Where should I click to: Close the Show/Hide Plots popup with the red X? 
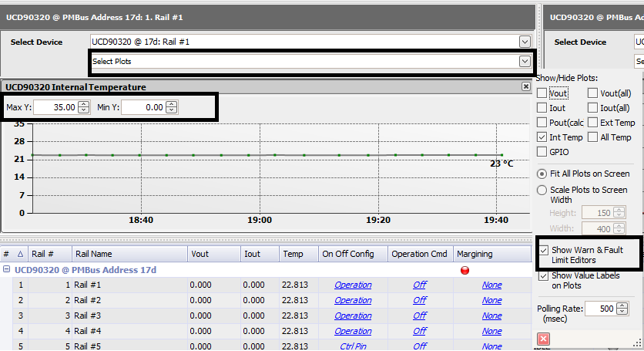pos(543,339)
